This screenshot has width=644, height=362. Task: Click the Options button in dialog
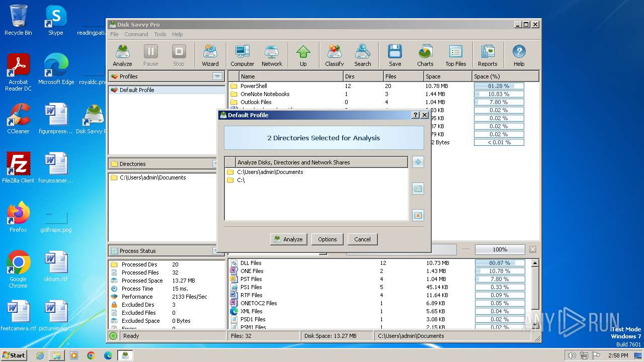[x=327, y=239]
